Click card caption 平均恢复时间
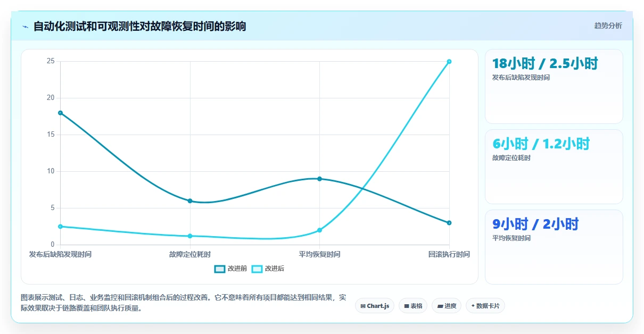 [511, 238]
